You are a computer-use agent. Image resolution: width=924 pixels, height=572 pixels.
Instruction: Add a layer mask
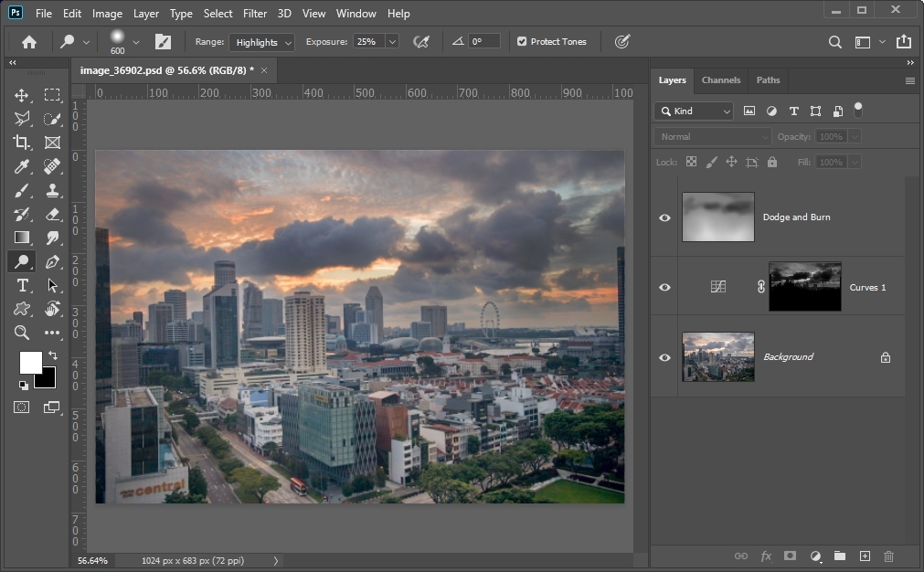click(790, 556)
